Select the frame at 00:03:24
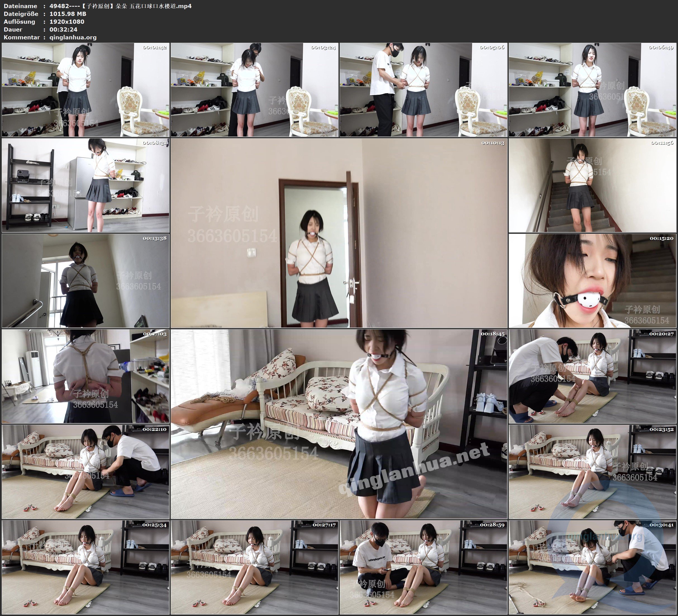 click(254, 90)
